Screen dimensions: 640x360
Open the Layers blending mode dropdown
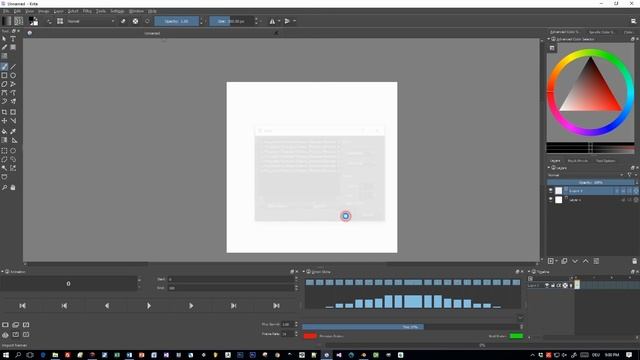[585, 175]
